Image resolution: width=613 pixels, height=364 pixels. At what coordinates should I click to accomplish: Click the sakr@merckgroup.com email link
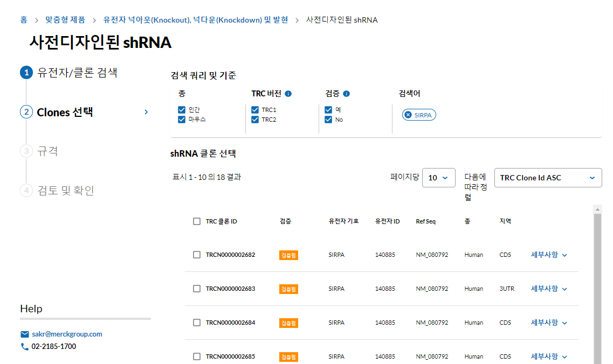(67, 334)
